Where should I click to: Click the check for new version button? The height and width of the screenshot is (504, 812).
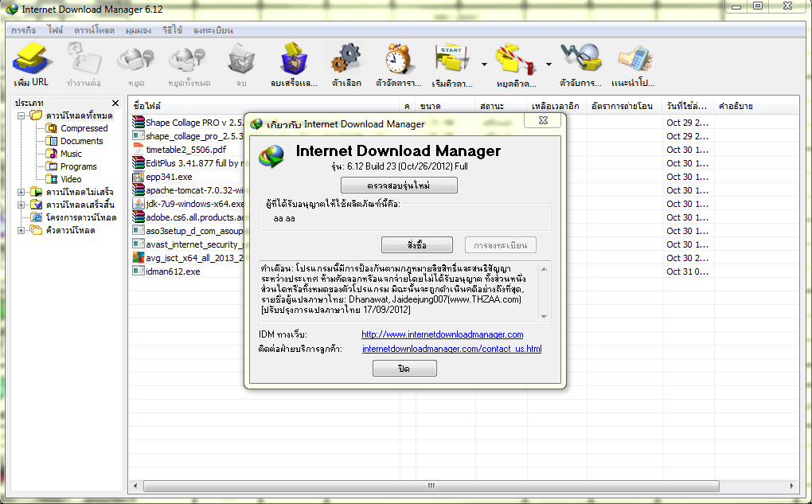point(399,186)
